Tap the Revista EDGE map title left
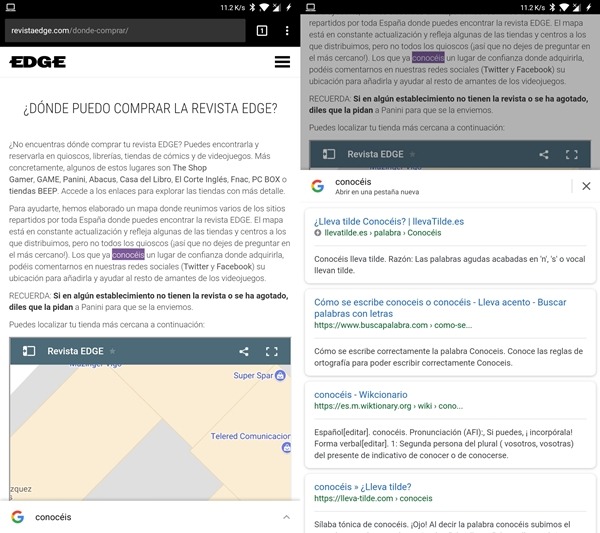The height and width of the screenshot is (533, 600). 75,351
